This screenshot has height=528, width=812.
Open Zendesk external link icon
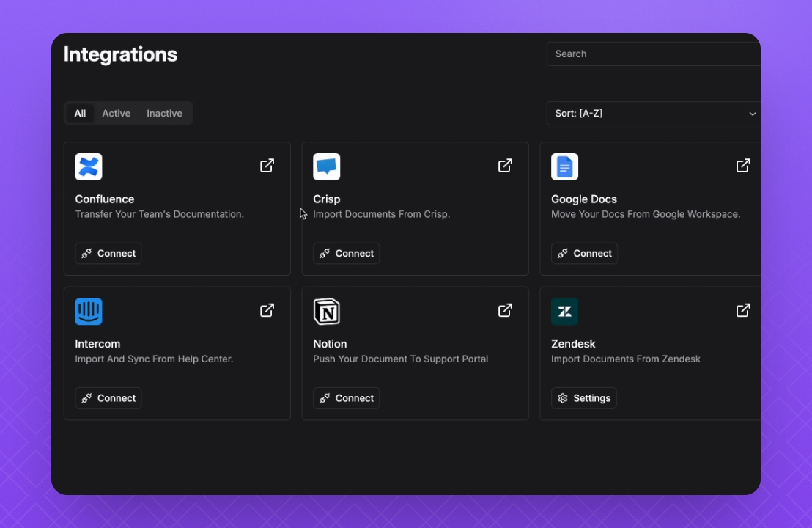click(743, 310)
